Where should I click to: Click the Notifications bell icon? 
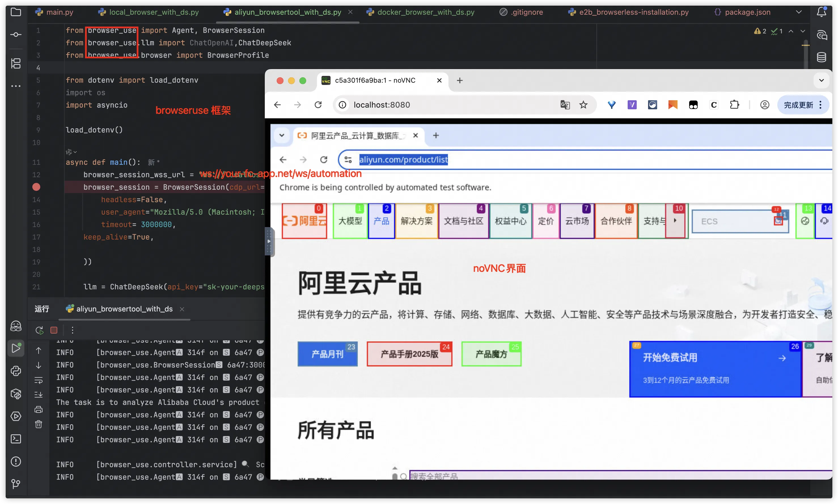[821, 12]
